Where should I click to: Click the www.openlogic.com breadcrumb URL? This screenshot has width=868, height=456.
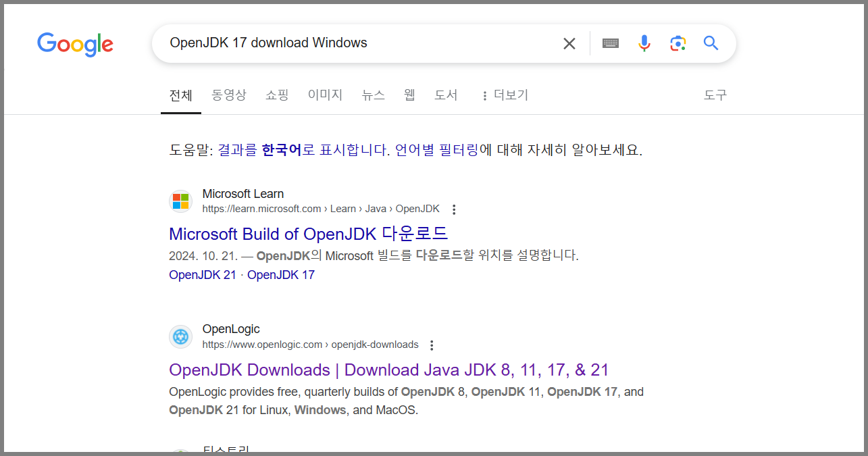[x=310, y=345]
